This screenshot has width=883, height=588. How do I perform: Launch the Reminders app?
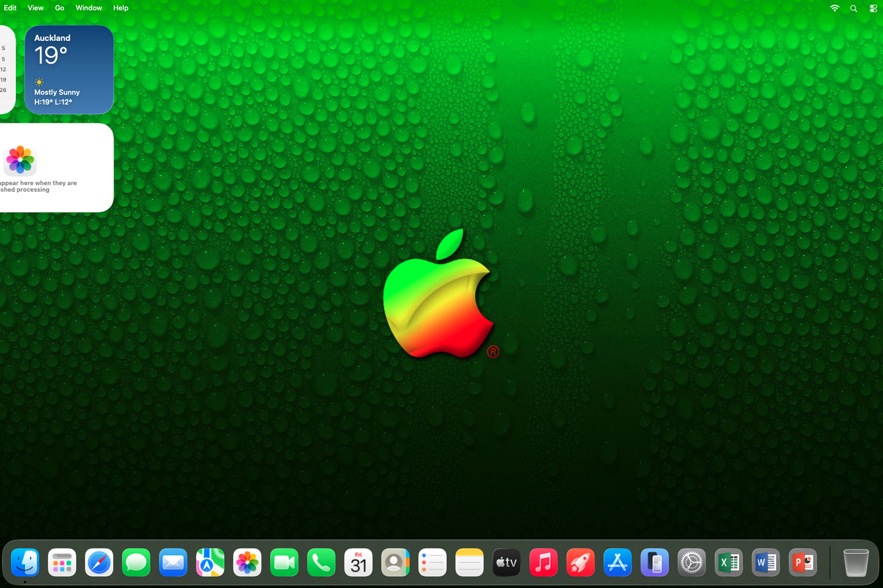[432, 562]
